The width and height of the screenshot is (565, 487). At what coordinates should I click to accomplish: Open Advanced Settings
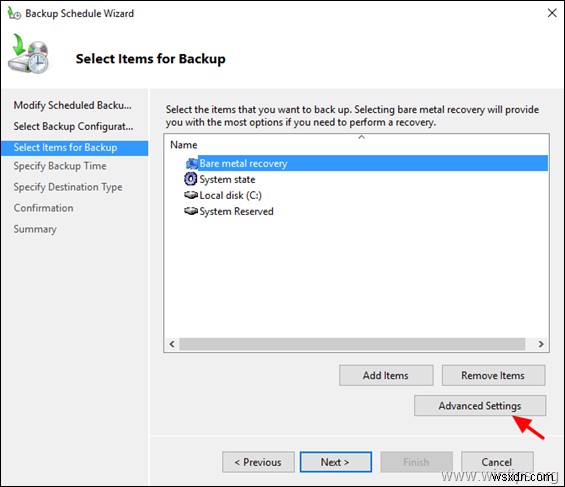(x=480, y=406)
